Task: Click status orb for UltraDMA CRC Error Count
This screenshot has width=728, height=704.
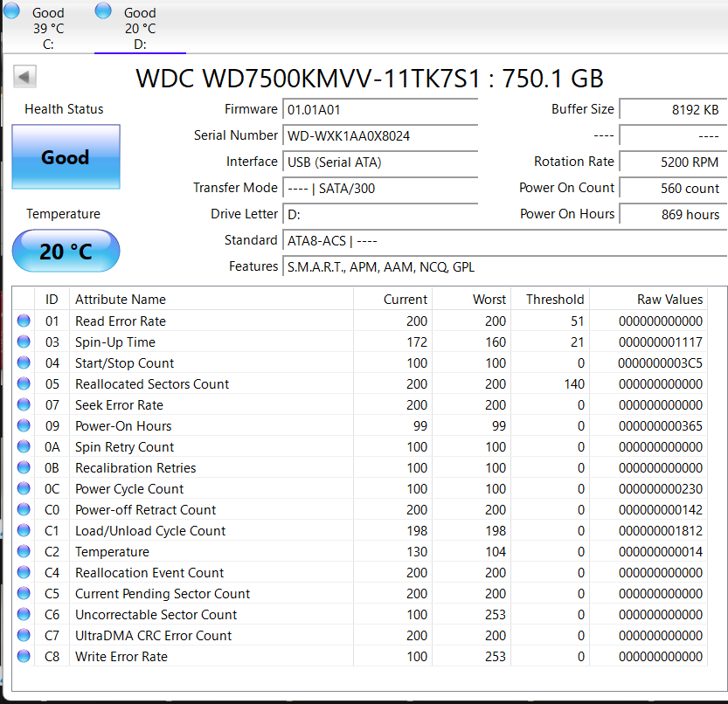Action: click(24, 635)
